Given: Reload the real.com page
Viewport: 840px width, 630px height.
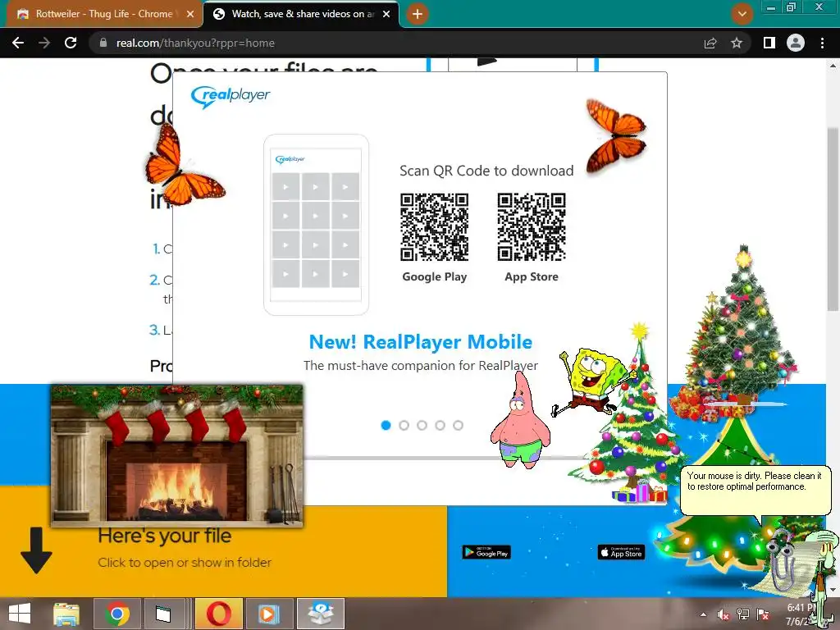Looking at the screenshot, I should (71, 43).
